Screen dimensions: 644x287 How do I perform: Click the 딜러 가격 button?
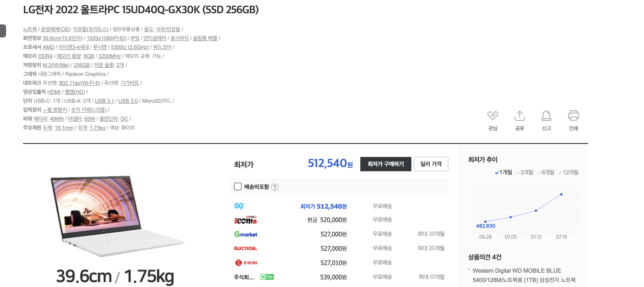click(x=431, y=164)
